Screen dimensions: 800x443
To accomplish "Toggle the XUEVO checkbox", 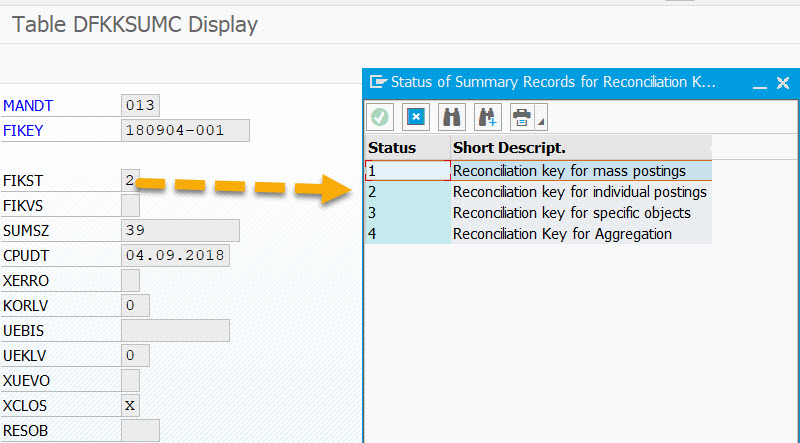I will coord(130,380).
